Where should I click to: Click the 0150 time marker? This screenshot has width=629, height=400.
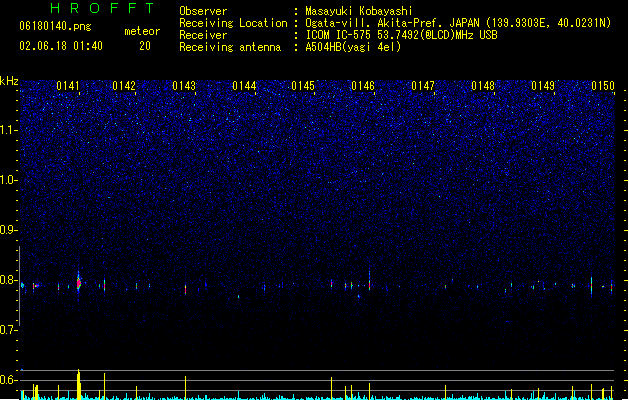coord(603,86)
